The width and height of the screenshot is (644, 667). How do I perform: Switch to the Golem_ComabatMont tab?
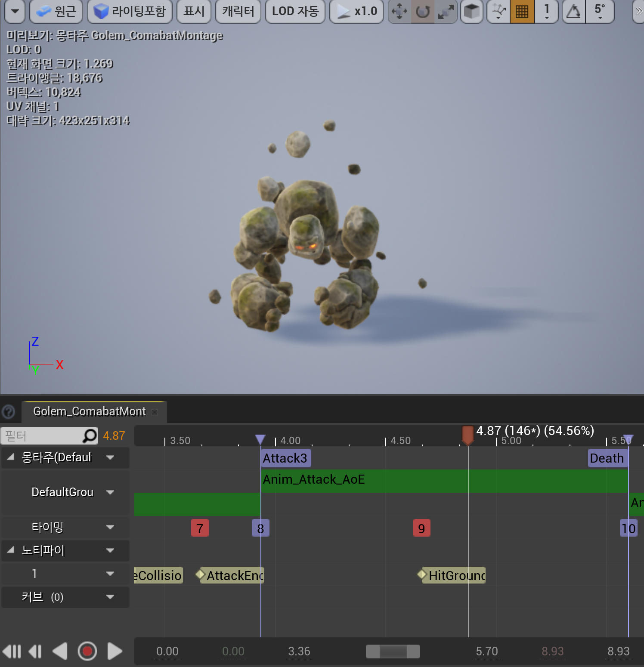89,411
